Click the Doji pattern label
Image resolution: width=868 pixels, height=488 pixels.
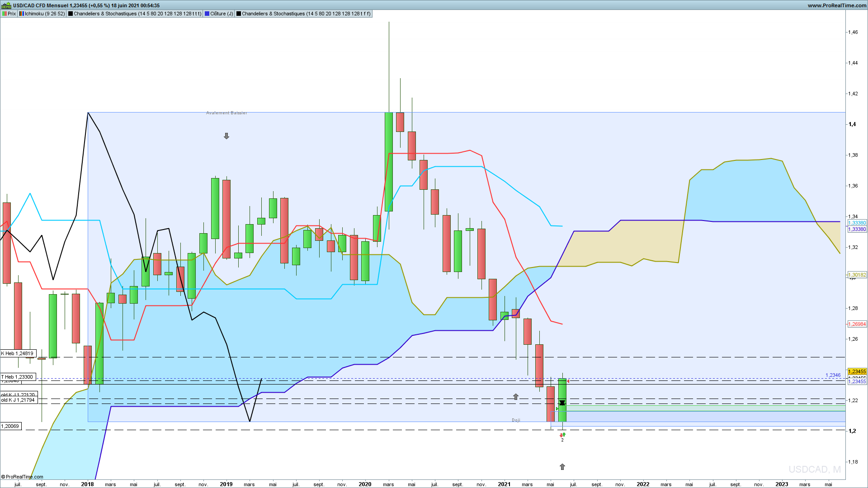tap(516, 420)
